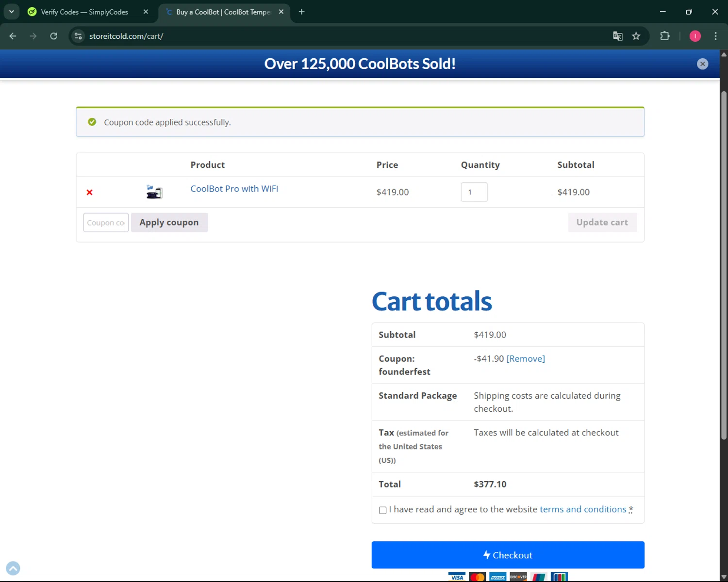Open the CoolBot Pro with WiFi link
This screenshot has width=728, height=582.
click(234, 189)
